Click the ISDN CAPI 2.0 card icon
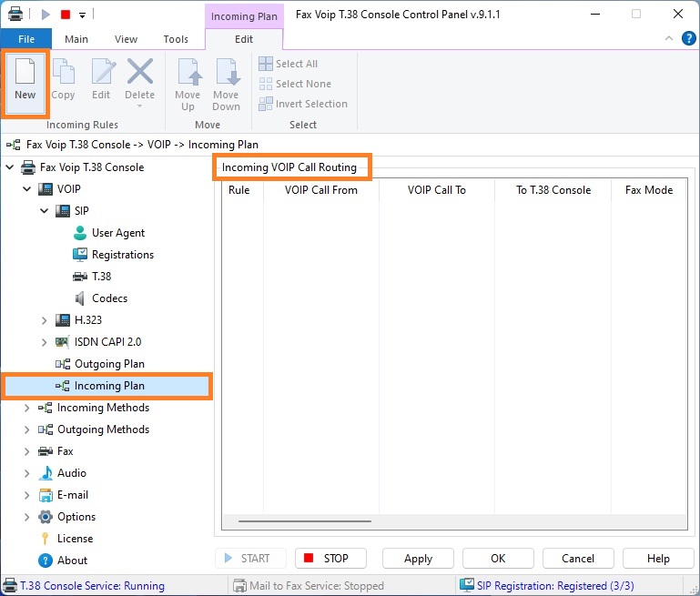The width and height of the screenshot is (700, 596). click(x=62, y=342)
